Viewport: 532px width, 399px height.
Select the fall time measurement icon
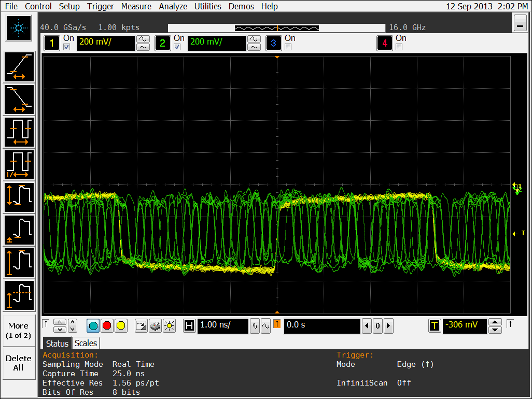click(19, 99)
